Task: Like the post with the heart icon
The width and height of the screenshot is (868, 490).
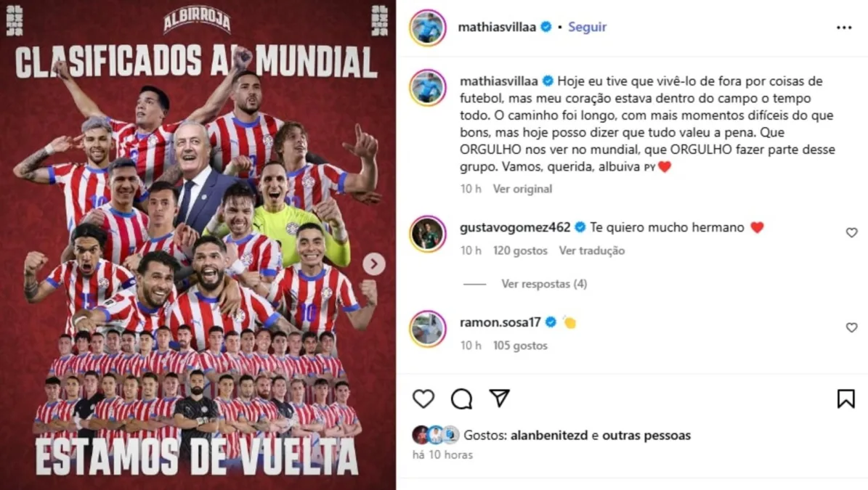Action: (x=423, y=399)
